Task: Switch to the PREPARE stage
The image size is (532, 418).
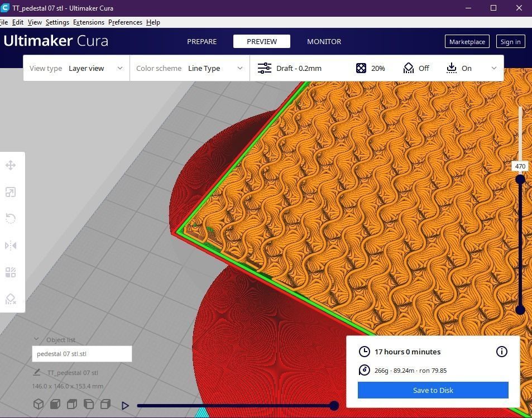Action: click(202, 41)
